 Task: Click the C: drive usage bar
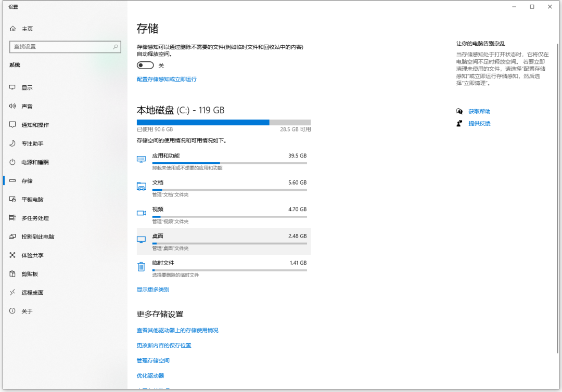click(223, 122)
